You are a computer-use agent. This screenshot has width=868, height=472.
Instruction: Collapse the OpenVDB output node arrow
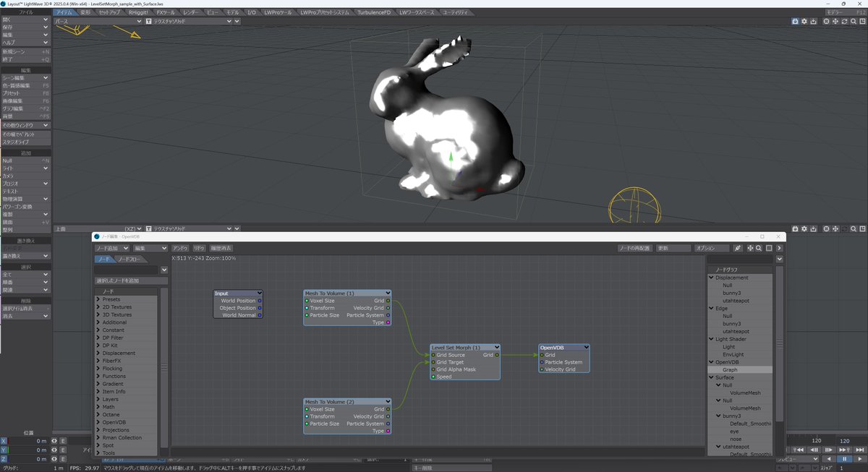click(x=586, y=348)
